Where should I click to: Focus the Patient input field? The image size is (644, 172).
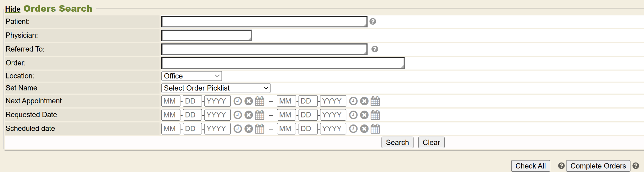[x=264, y=22]
